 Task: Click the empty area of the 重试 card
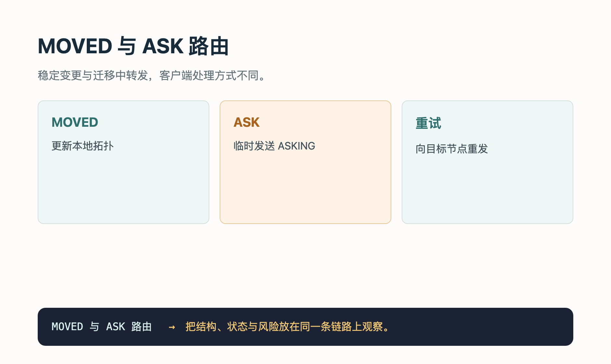[x=487, y=190]
